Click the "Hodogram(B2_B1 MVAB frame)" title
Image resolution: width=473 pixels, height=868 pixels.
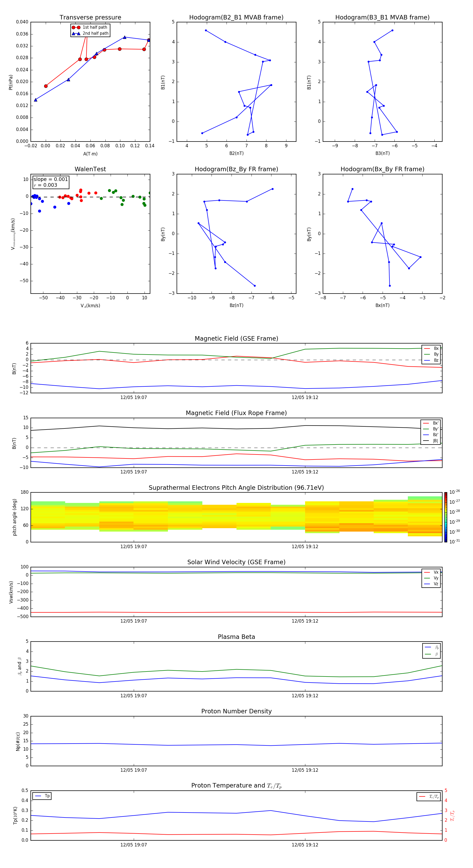[x=236, y=18]
